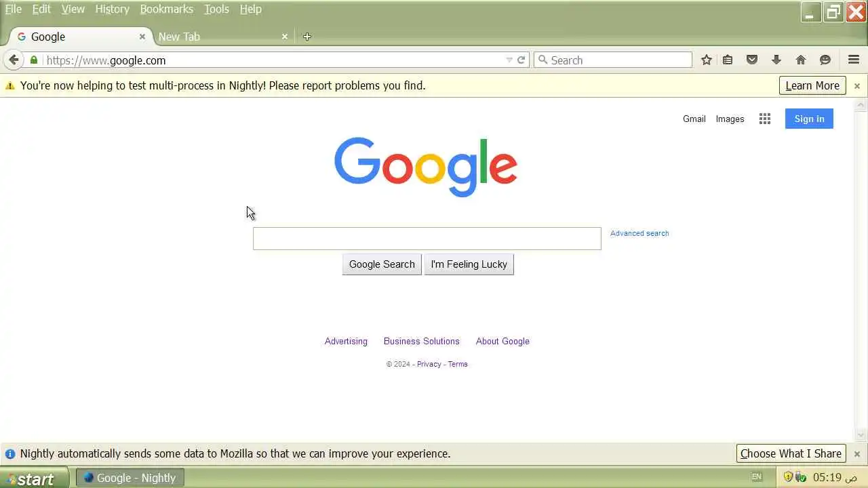The width and height of the screenshot is (868, 488).
Task: Close the Google tab
Action: (142, 37)
